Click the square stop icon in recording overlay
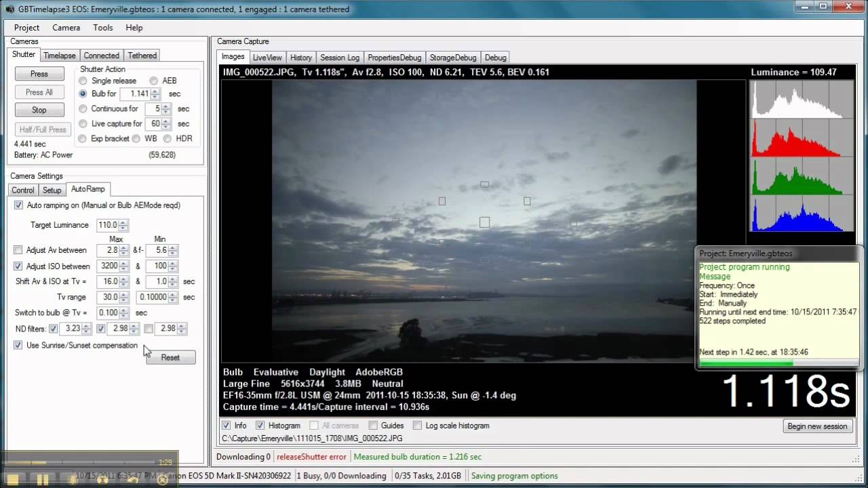Screen dimensions: 868x488 [x=13, y=479]
